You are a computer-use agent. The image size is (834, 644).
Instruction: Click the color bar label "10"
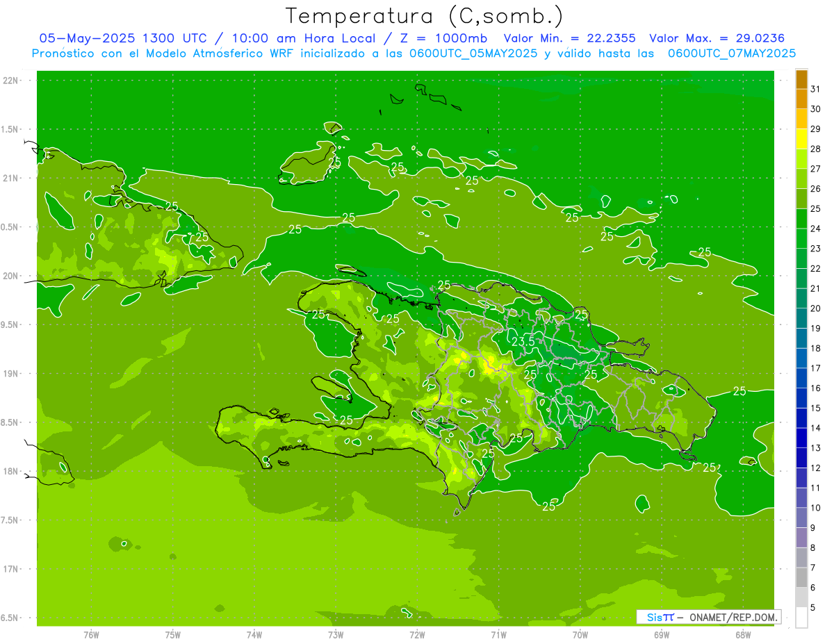[816, 508]
